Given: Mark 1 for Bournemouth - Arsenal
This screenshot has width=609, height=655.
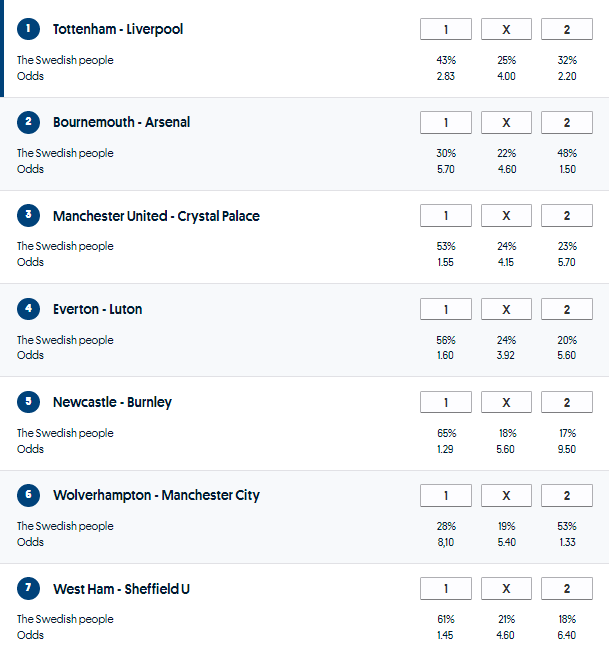Looking at the screenshot, I should click(446, 123).
